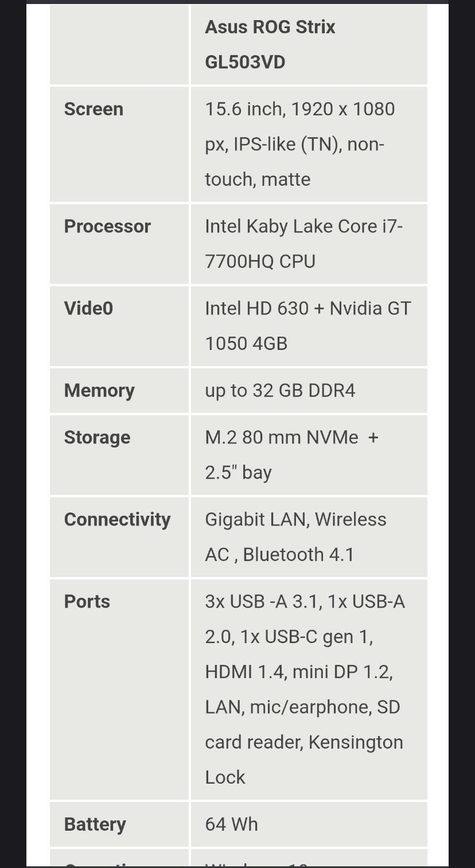Click the 64 Wh battery value
The image size is (475, 868).
click(231, 824)
